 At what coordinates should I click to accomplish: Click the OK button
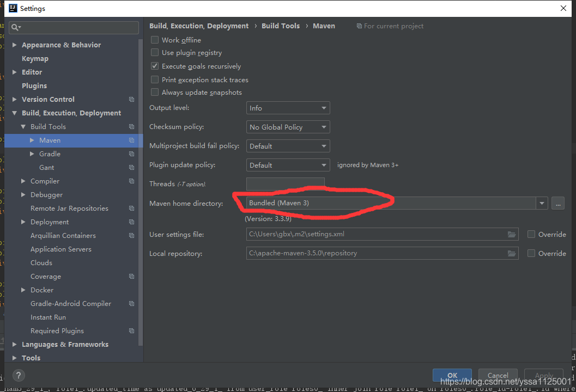coord(452,375)
